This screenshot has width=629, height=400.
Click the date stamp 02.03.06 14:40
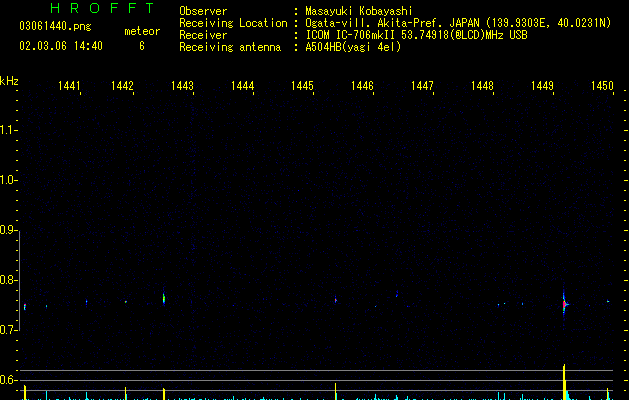click(x=61, y=46)
